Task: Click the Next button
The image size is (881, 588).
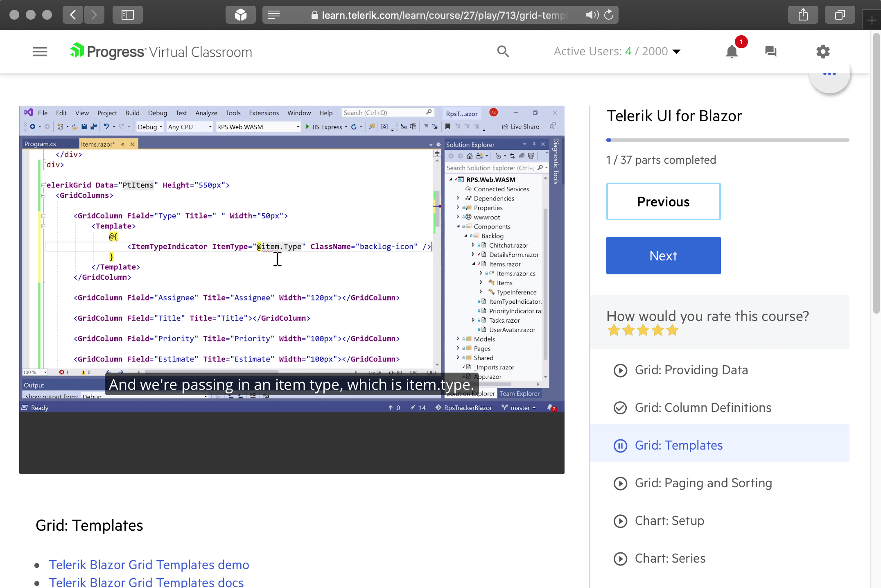Action: [x=663, y=256]
